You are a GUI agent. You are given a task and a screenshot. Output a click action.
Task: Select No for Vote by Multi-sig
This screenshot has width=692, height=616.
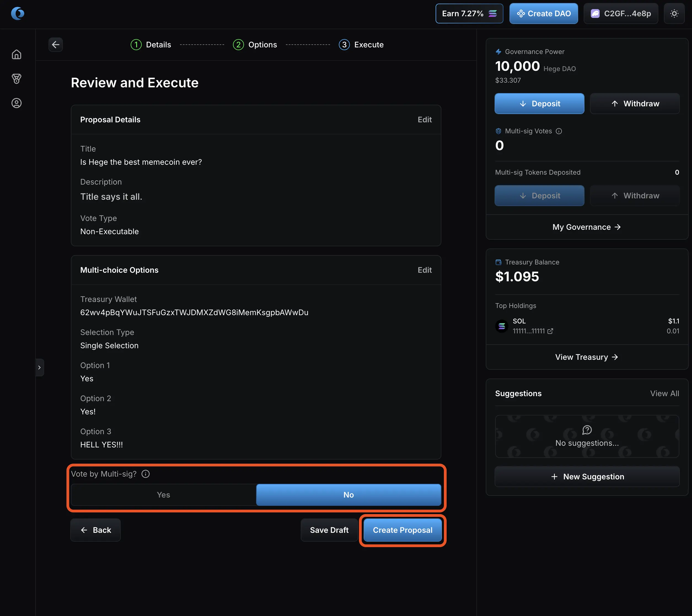348,495
